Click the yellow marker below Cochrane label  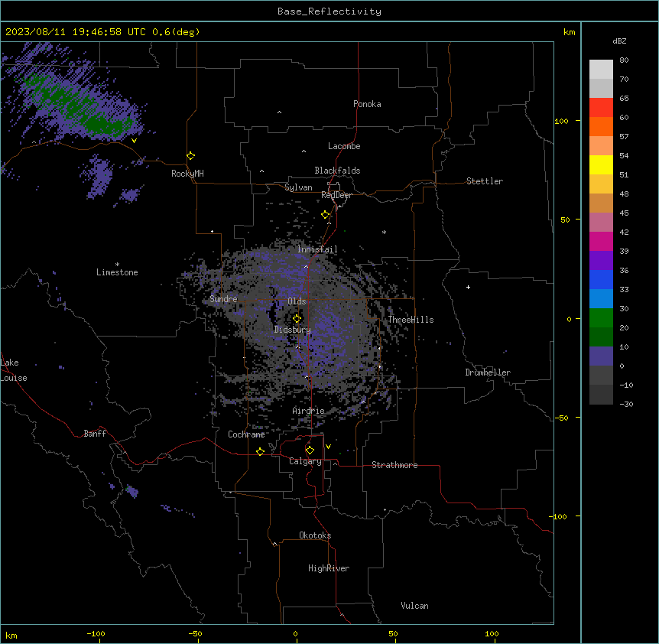(x=260, y=451)
